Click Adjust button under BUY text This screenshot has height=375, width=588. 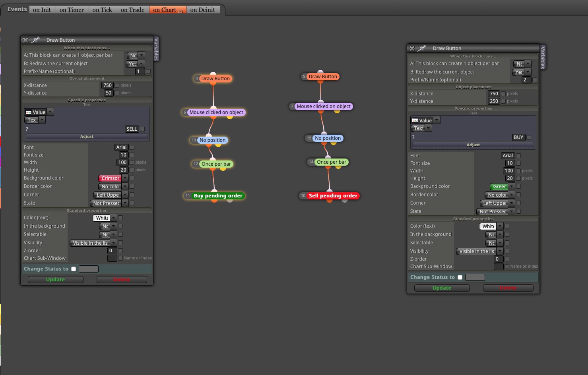tap(473, 145)
